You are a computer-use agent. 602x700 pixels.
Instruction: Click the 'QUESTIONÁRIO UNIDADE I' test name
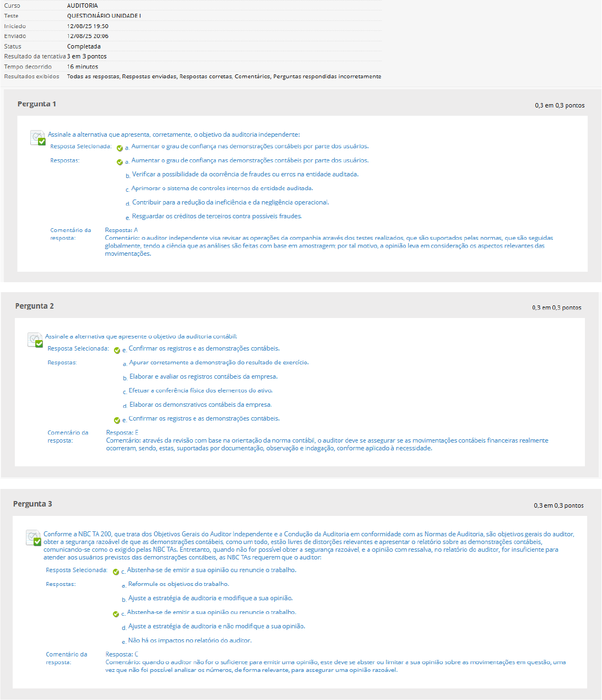point(104,16)
